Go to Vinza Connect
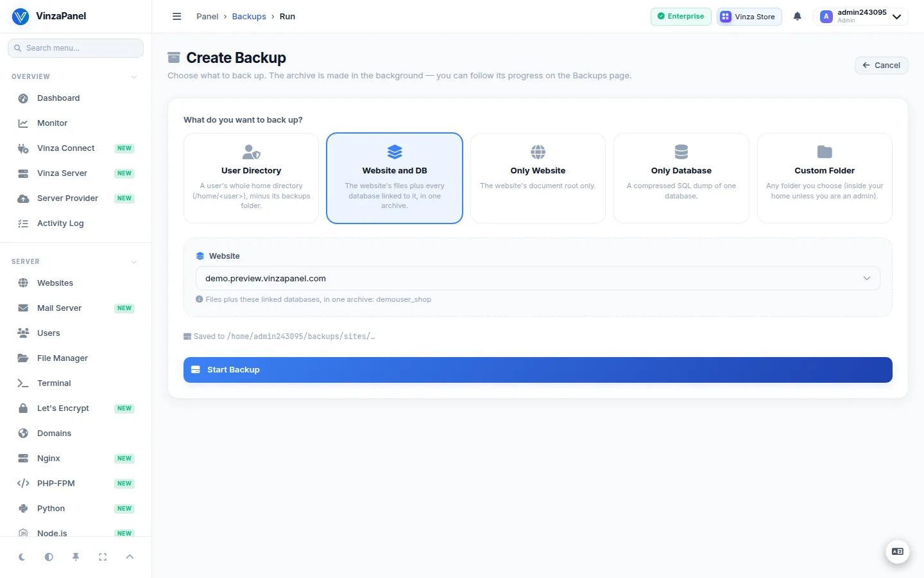Image resolution: width=924 pixels, height=578 pixels. 76,148
